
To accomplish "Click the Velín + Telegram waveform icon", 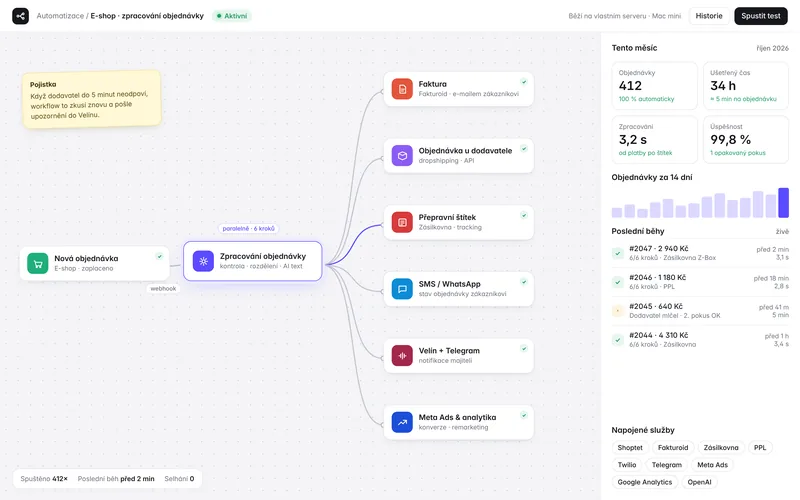I will [402, 356].
